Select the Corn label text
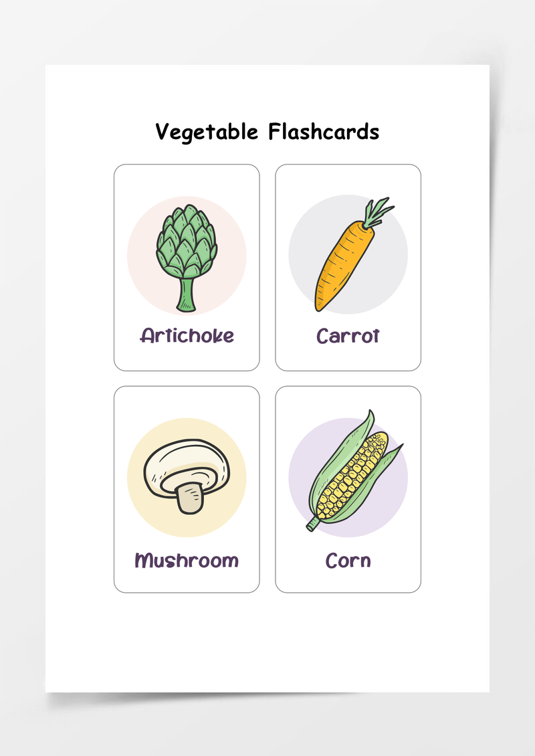 pyautogui.click(x=348, y=560)
